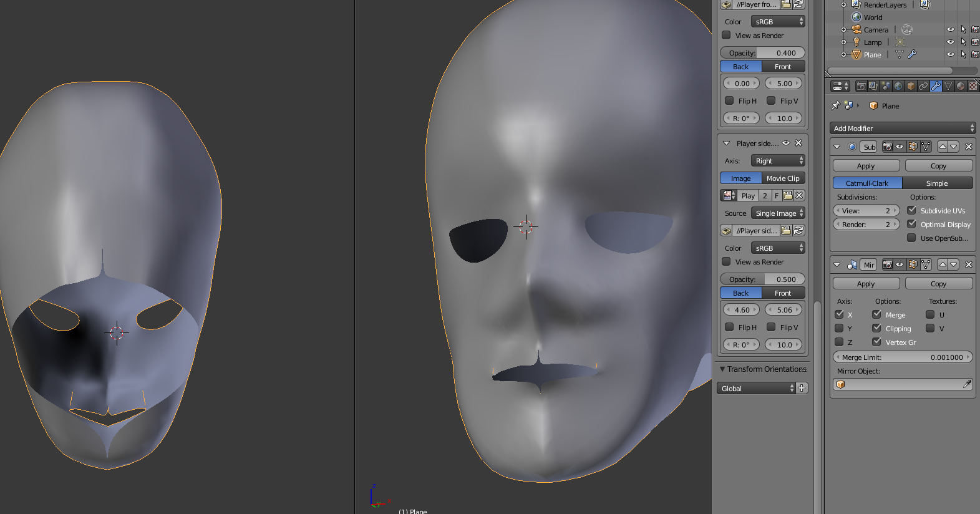Image resolution: width=980 pixels, height=514 pixels.
Task: Toggle Subsurf modifier viewport eye visibility
Action: 900,147
